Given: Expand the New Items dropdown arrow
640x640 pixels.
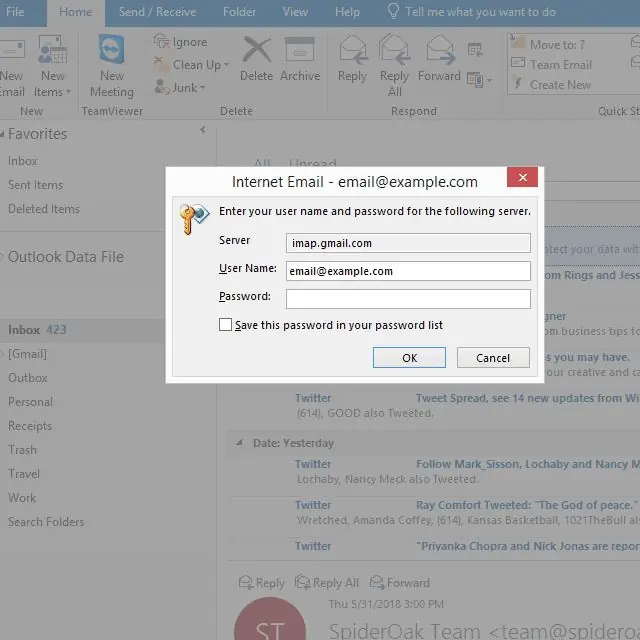Looking at the screenshot, I should click(68, 92).
